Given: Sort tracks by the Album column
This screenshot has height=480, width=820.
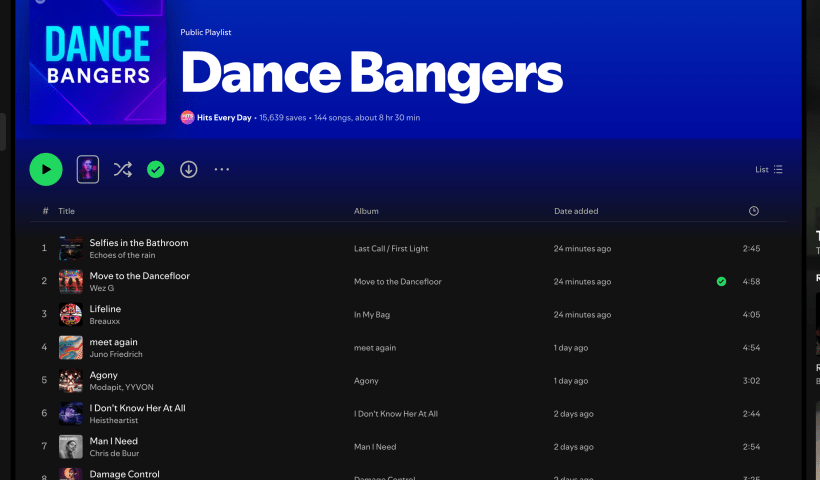Looking at the screenshot, I should tap(366, 211).
